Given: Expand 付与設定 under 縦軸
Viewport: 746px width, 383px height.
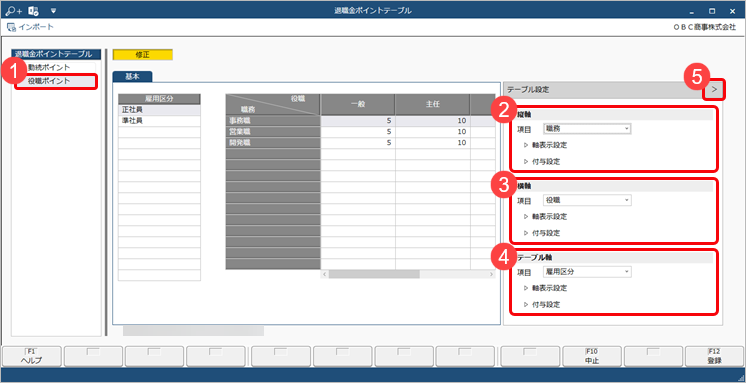Looking at the screenshot, I should tap(542, 161).
